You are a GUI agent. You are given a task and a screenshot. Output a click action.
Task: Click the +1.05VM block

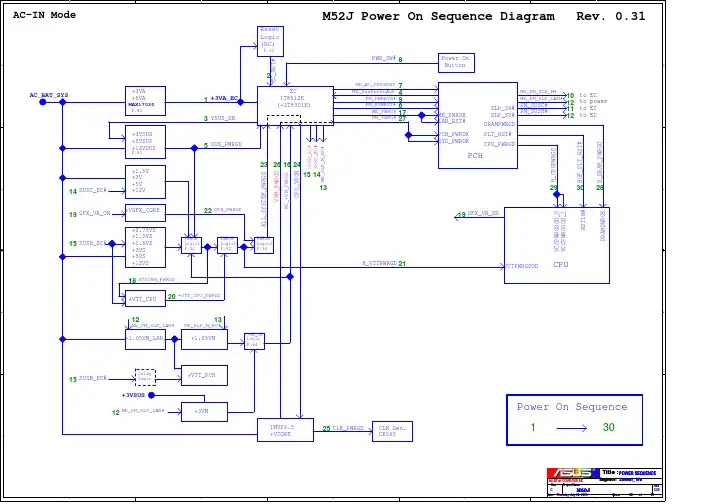coord(204,339)
